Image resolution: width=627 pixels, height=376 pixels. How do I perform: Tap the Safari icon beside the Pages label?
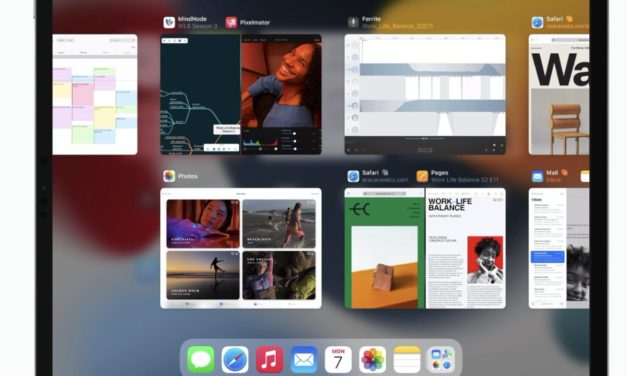(353, 176)
